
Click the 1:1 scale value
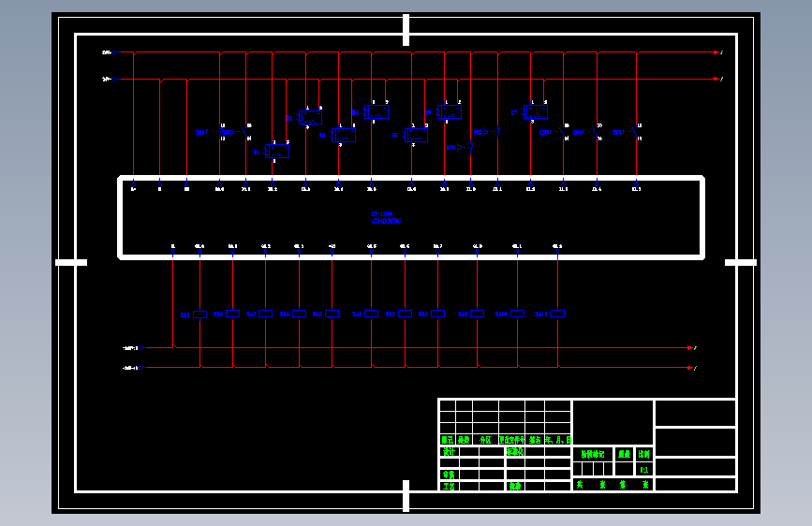coord(643,470)
